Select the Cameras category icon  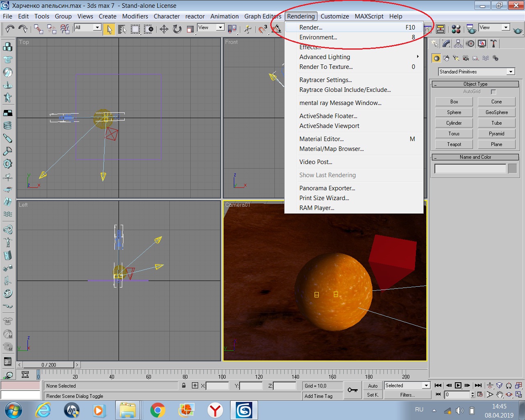(466, 58)
